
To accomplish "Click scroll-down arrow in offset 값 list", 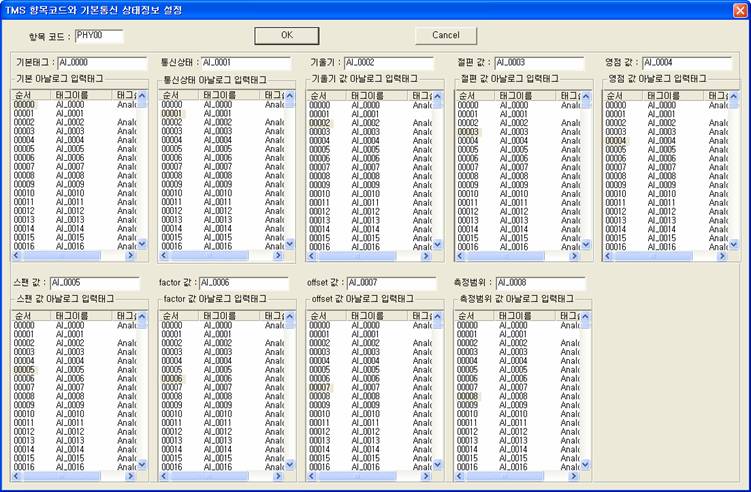I will pyautogui.click(x=437, y=465).
